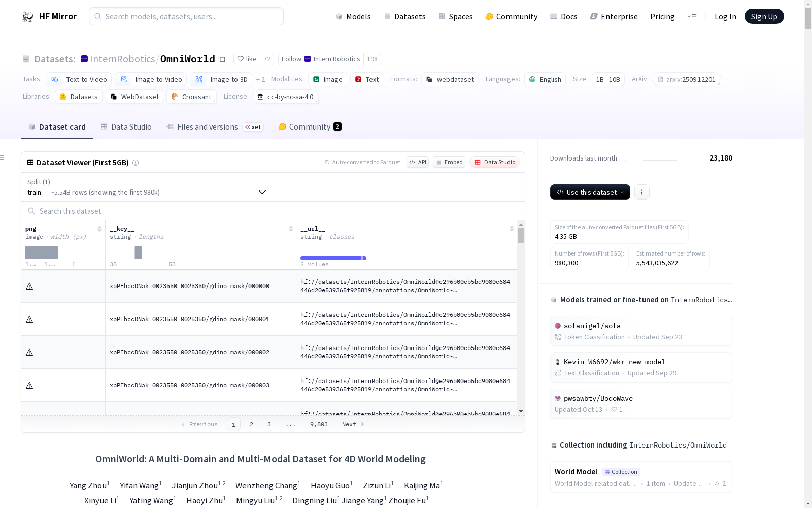
Task: Open the navigation more-options menu icon
Action: (692, 16)
